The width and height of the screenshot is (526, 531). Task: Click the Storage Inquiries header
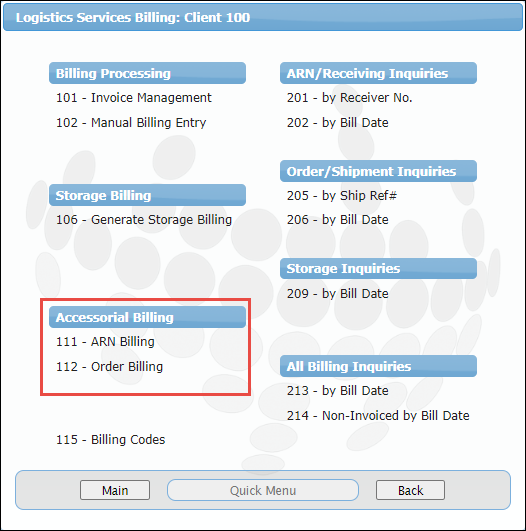coord(378,269)
